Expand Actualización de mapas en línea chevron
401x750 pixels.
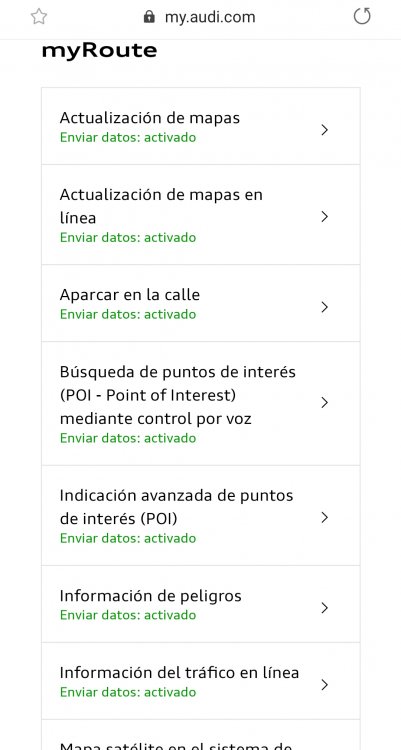(324, 217)
